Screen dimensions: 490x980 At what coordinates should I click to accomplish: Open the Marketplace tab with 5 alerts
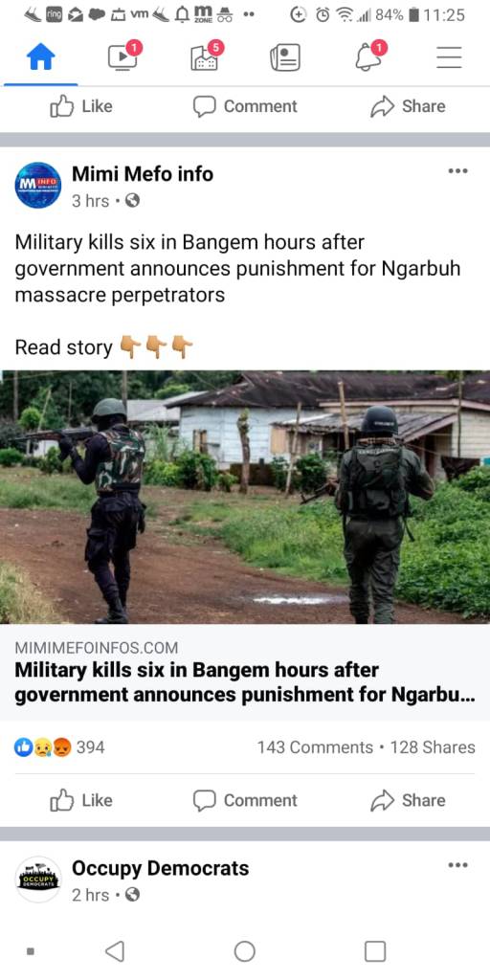coord(206,56)
